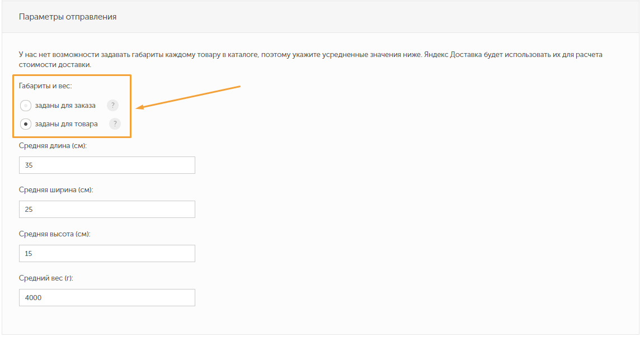
Task: Focus the average height field showing 15
Action: tap(107, 254)
